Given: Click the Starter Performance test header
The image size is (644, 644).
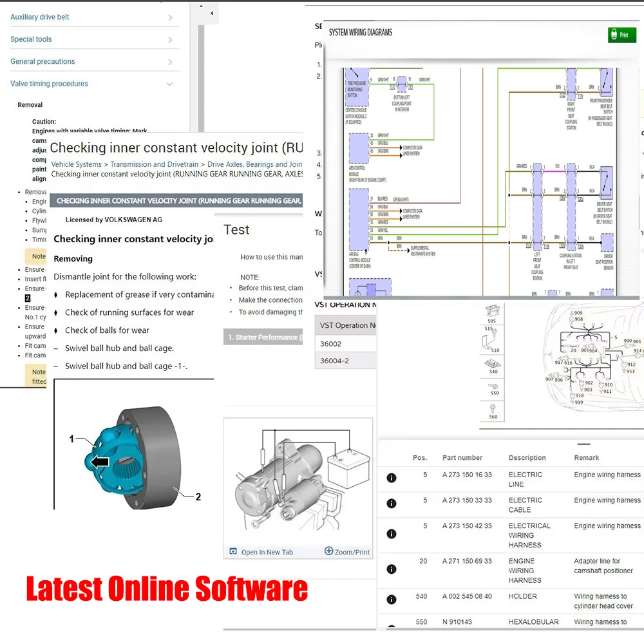Looking at the screenshot, I should point(263,337).
